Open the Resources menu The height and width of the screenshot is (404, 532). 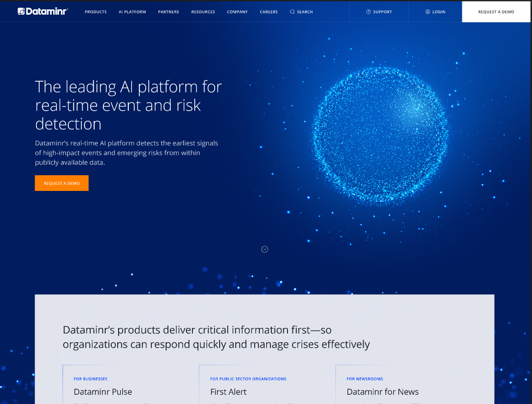click(x=203, y=12)
